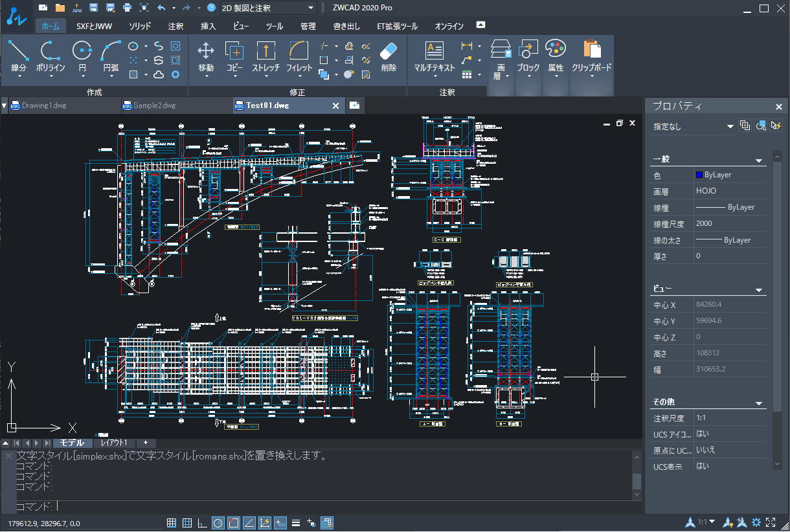Expand the dropdown arrow under 線分

click(x=19, y=76)
